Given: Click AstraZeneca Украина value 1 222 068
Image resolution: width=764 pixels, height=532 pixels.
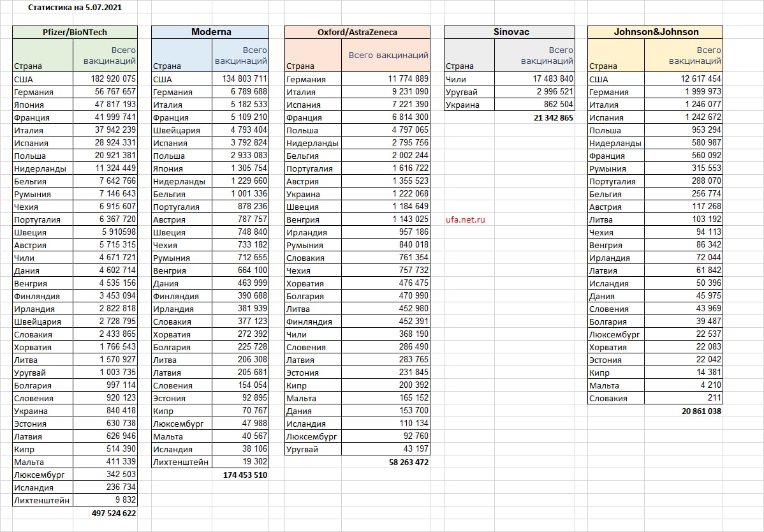Looking at the screenshot, I should [386, 194].
